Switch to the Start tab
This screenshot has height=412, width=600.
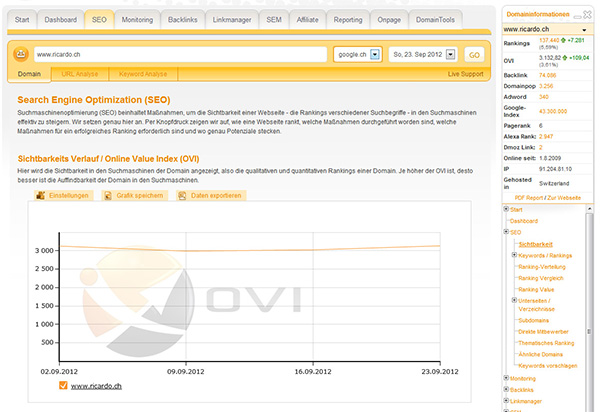[x=22, y=20]
